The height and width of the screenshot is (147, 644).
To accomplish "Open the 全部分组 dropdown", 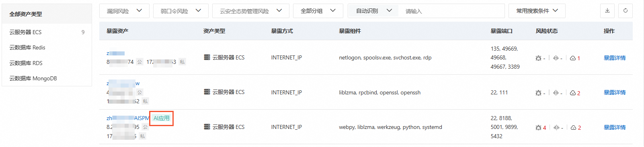I will tap(318, 11).
